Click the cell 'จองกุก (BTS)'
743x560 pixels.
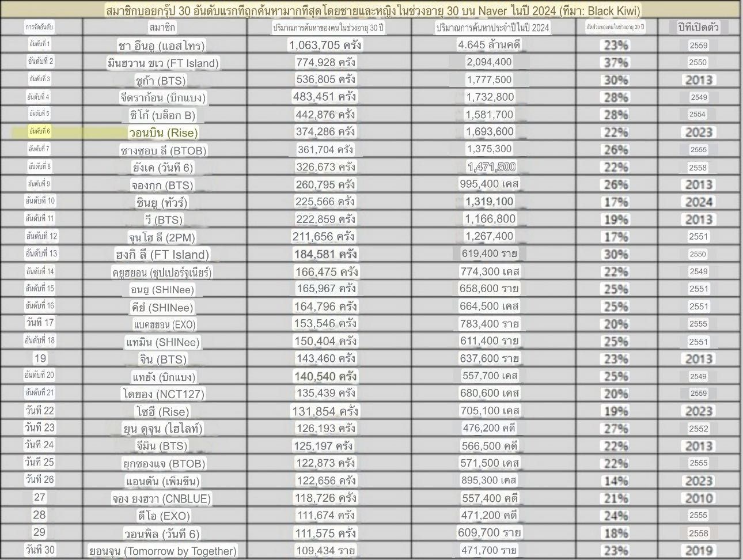[x=162, y=186]
